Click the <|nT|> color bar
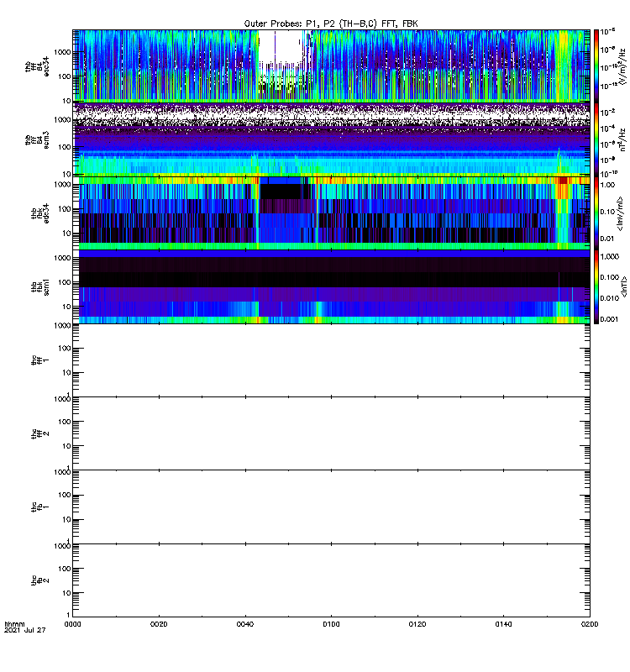The height and width of the screenshot is (672, 630). coord(596,286)
